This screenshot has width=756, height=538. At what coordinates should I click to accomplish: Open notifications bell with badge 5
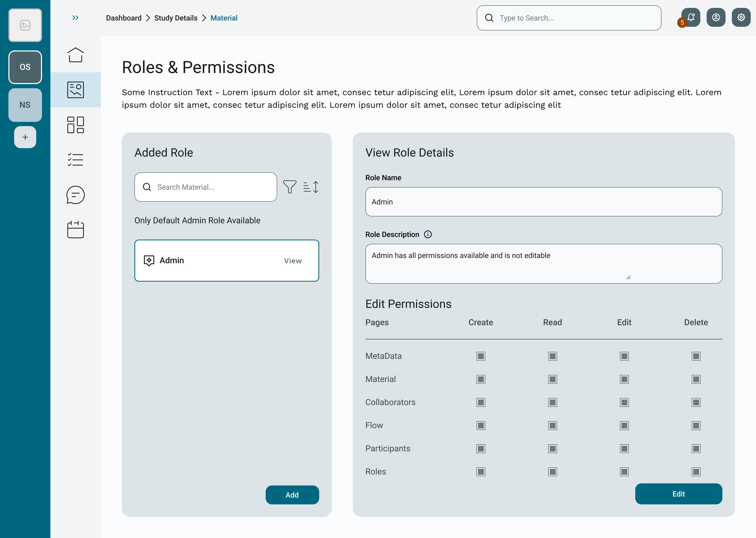coord(690,18)
